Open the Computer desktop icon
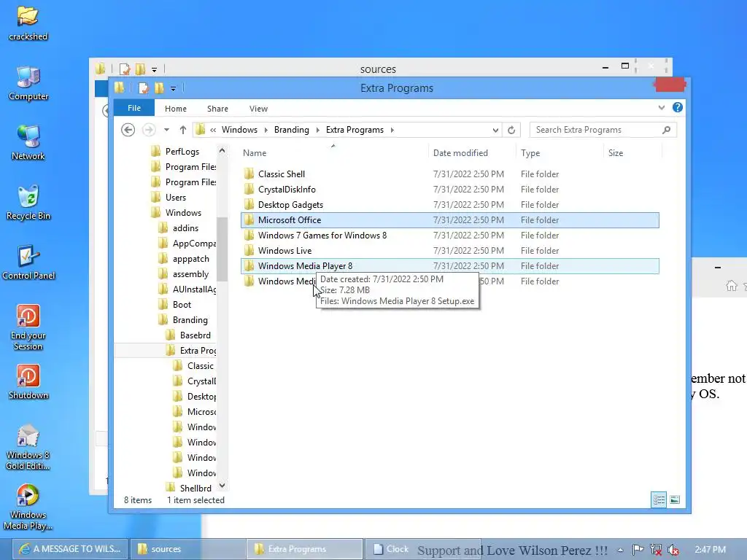The image size is (747, 560). coord(28,83)
